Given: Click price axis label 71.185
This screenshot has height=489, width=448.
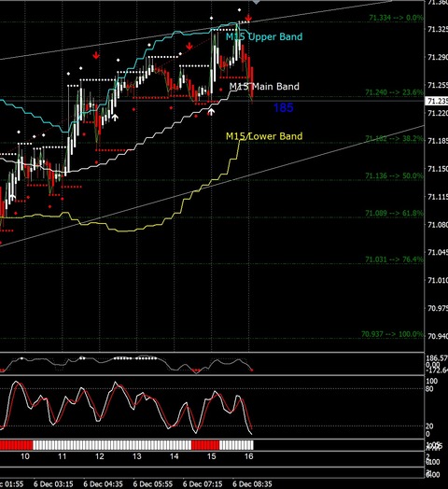Looking at the screenshot, I should click(x=438, y=141).
